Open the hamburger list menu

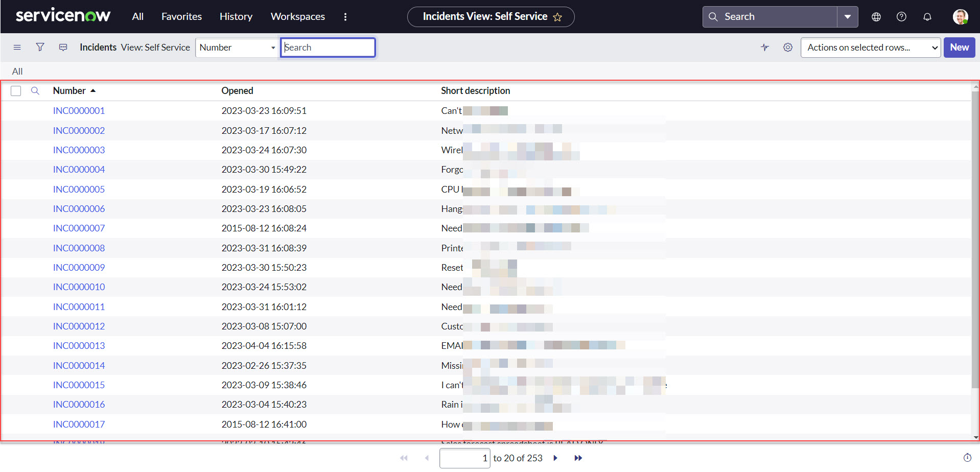click(17, 47)
